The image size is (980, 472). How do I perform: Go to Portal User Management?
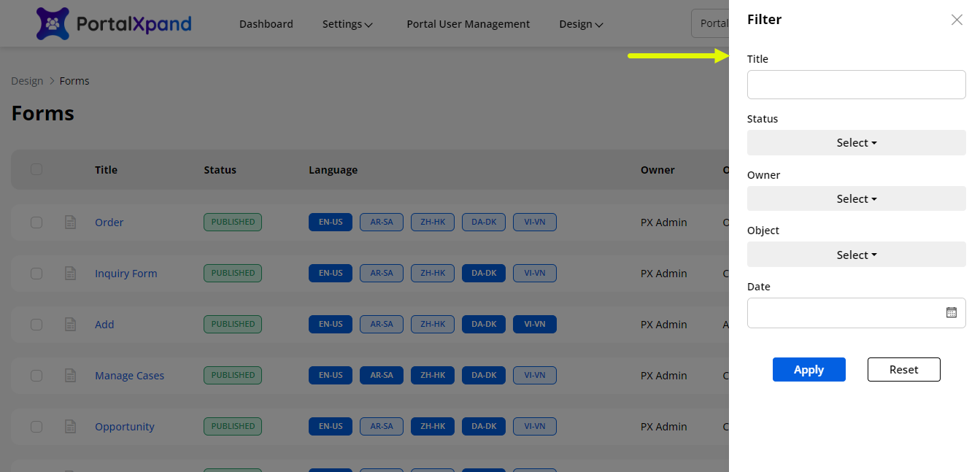tap(468, 24)
